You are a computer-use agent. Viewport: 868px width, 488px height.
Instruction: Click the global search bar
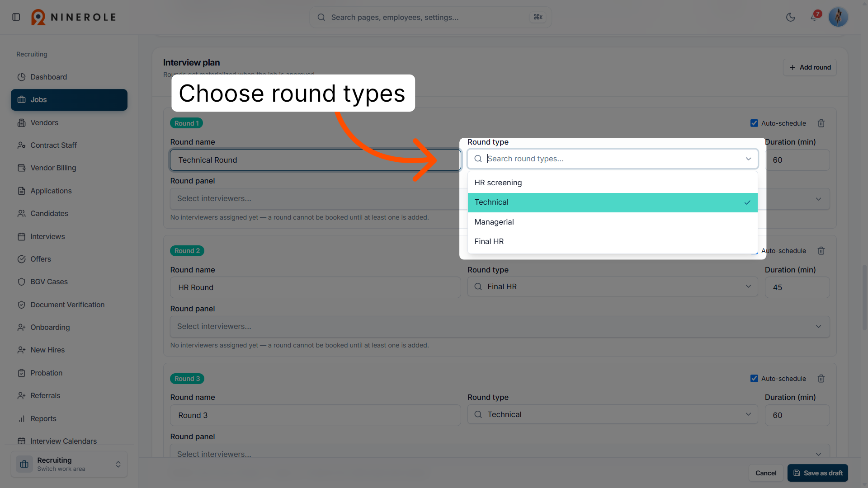click(430, 17)
